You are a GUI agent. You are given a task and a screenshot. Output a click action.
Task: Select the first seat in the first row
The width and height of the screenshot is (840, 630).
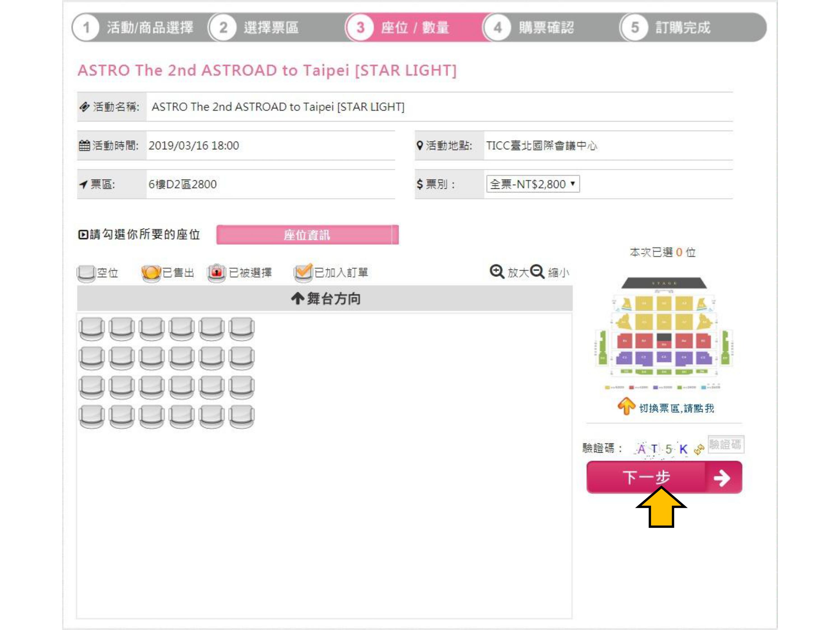point(92,328)
